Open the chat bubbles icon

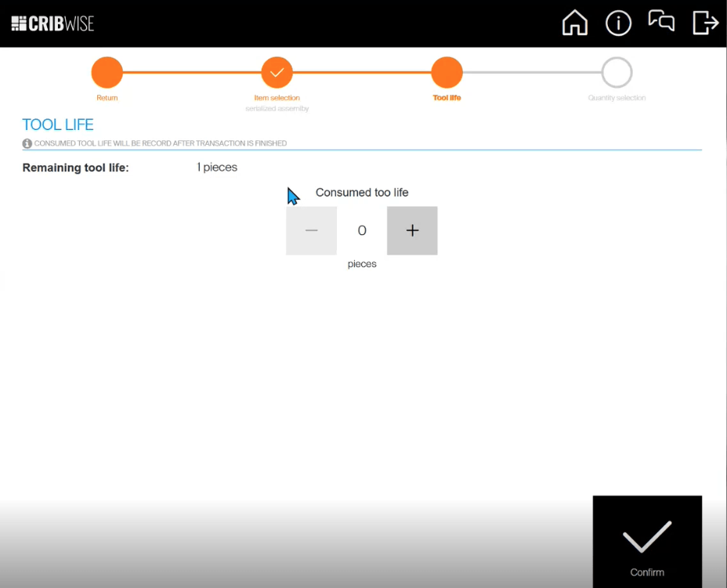661,22
